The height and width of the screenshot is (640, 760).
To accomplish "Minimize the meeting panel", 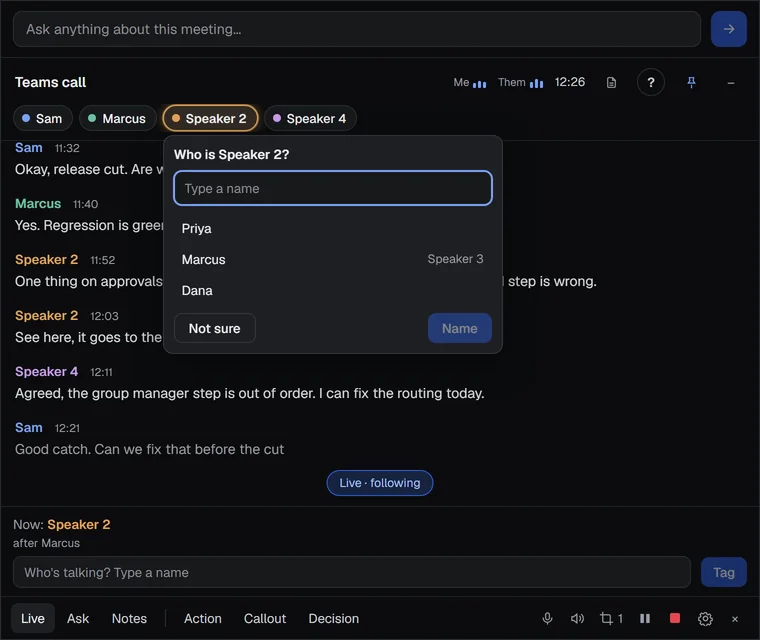I will point(730,83).
